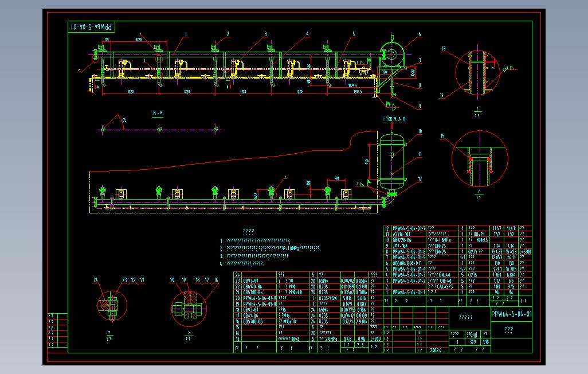
Task: Click balloon number 13 on upper detail circle
Action: tap(444, 49)
